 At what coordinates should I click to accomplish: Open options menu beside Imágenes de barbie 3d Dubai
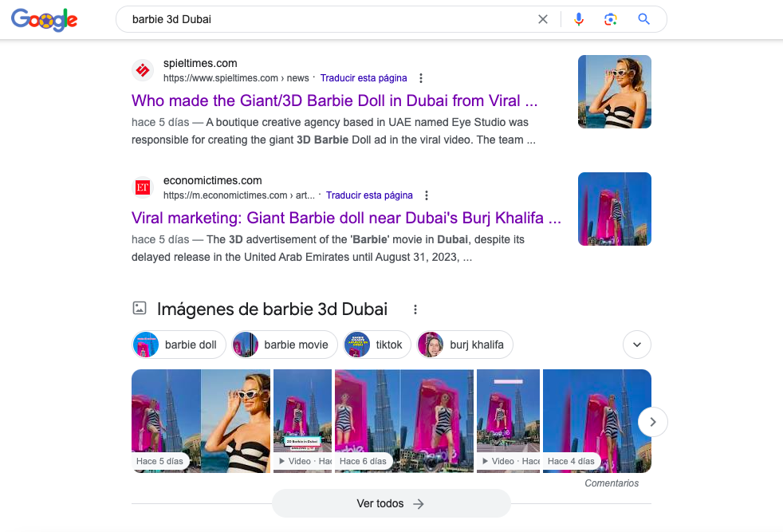[415, 309]
